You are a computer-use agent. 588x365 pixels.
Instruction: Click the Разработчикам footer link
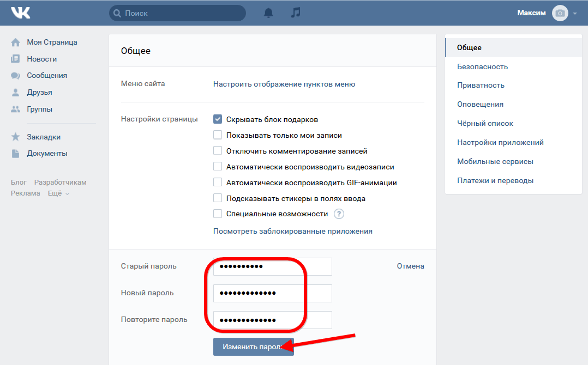[x=61, y=182]
